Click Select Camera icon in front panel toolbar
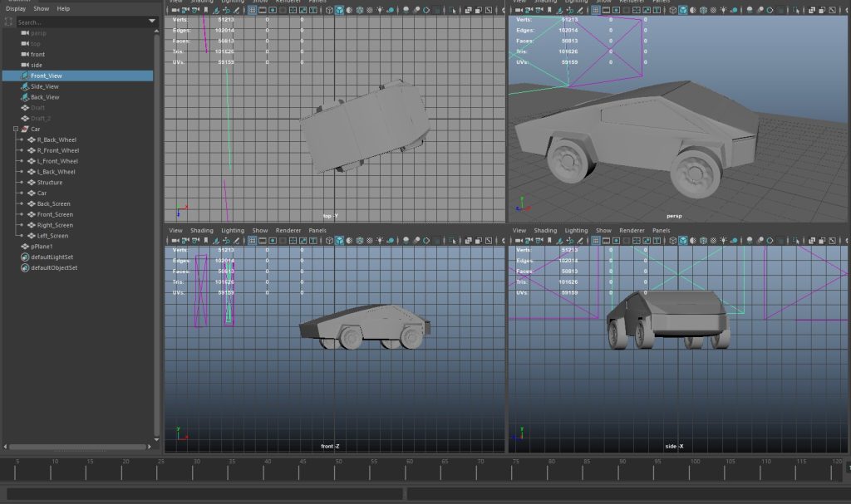 tap(175, 240)
